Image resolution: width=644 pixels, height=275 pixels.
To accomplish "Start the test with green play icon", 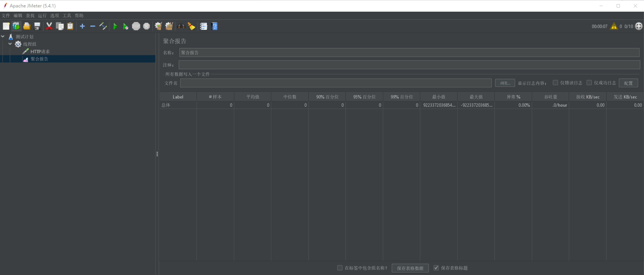I will coord(115,26).
